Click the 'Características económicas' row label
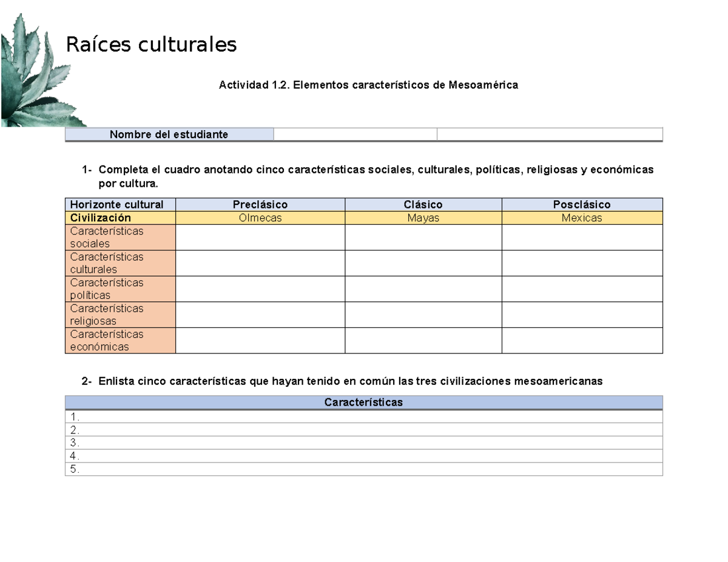 tap(120, 340)
